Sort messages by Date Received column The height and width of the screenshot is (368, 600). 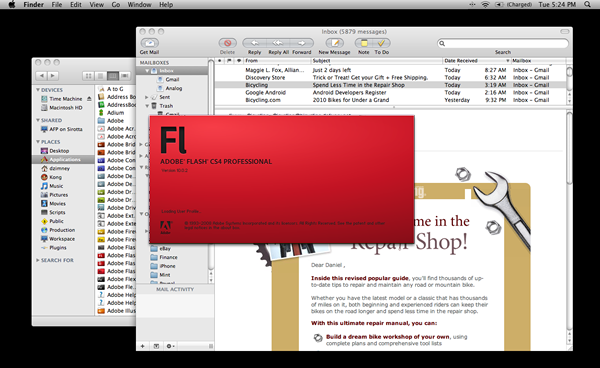point(476,60)
